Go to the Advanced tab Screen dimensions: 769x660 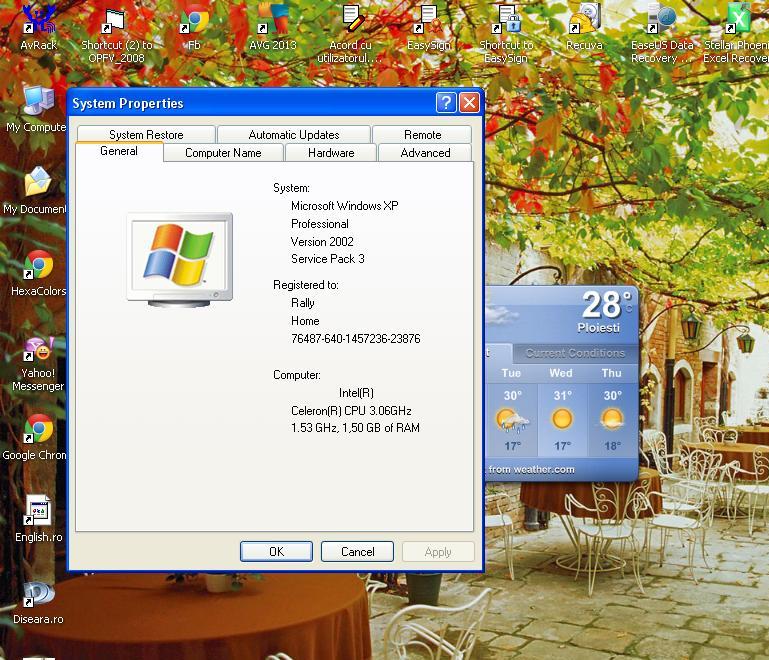425,152
